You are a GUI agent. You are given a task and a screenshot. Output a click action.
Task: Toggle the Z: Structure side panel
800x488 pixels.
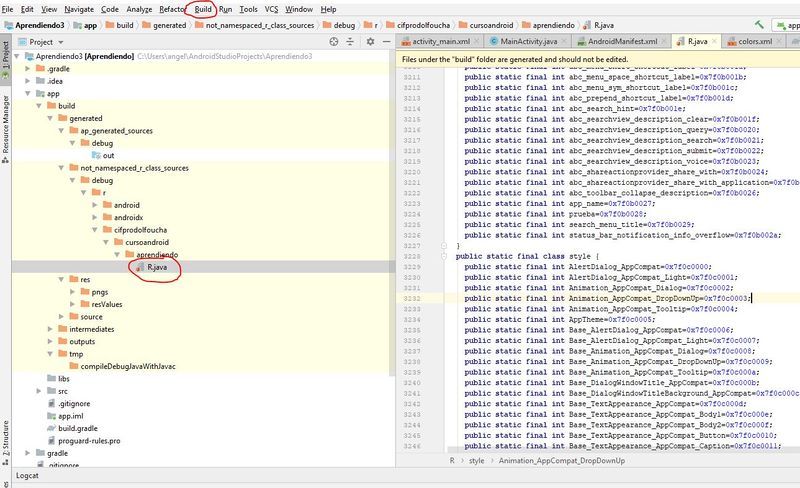(6, 442)
